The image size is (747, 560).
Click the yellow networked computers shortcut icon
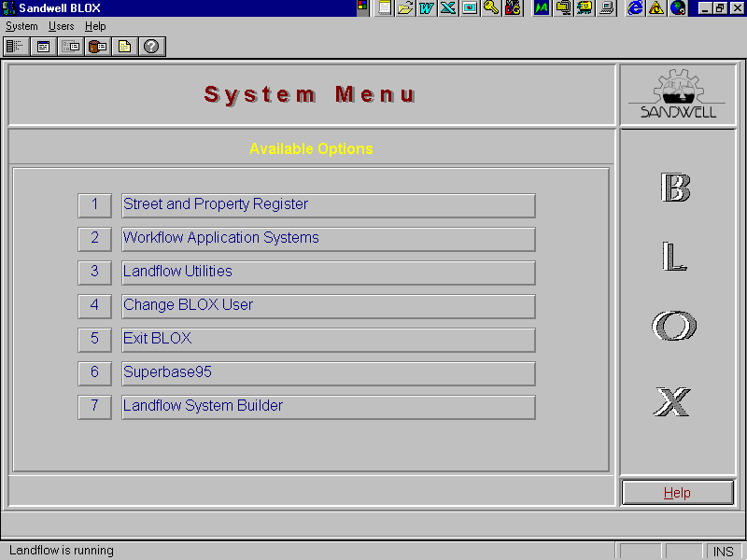(x=563, y=7)
